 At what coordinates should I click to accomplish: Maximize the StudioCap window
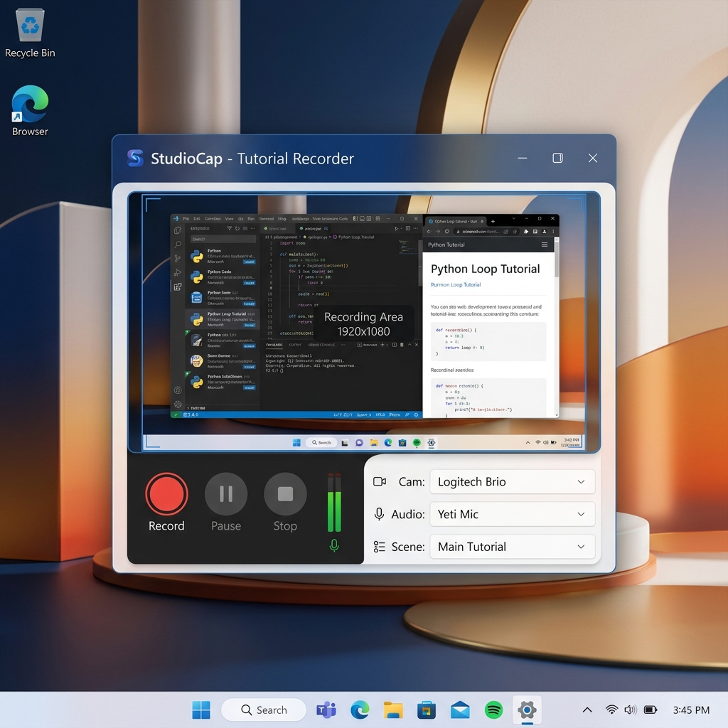coord(557,159)
